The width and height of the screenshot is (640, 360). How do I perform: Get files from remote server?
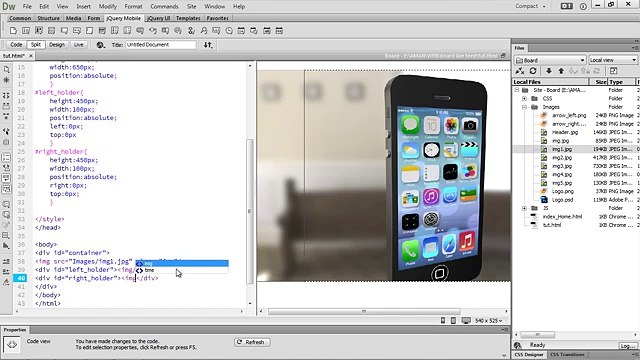click(x=549, y=71)
